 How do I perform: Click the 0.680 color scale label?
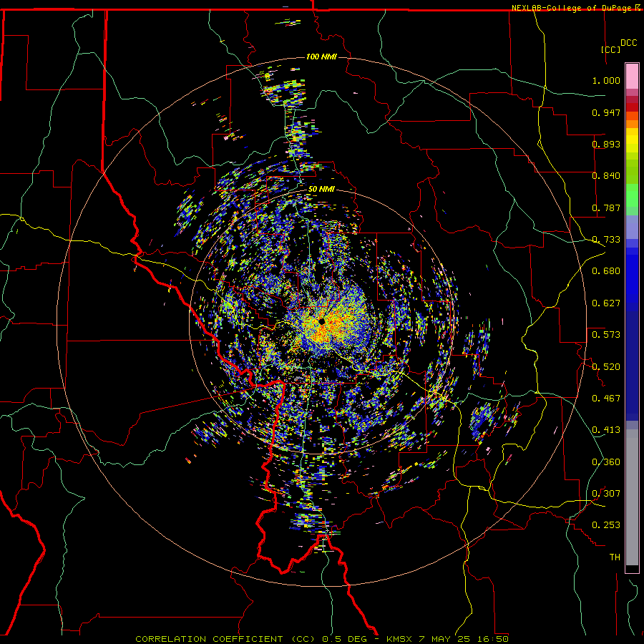(606, 271)
